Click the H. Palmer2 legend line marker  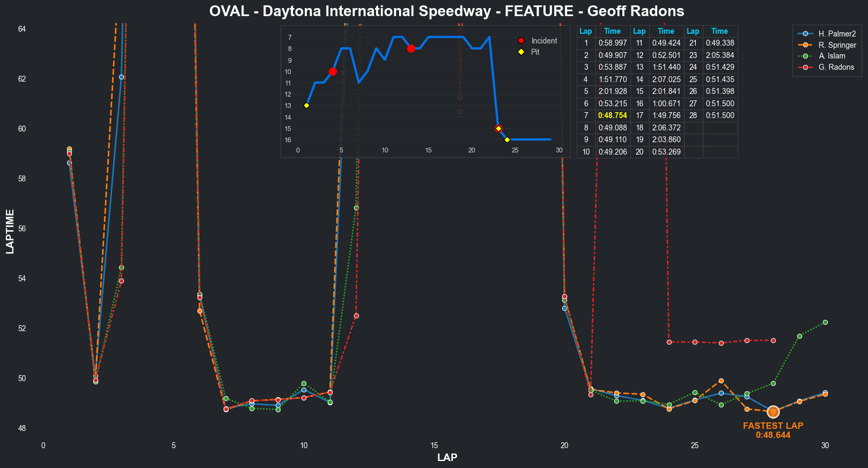coord(805,34)
